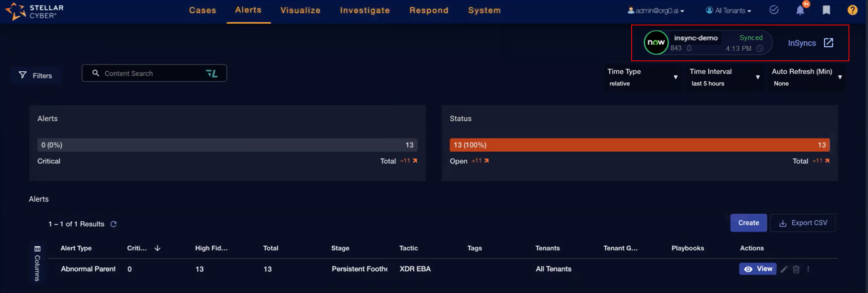
Task: Switch to the Cases tab
Action: tap(202, 10)
